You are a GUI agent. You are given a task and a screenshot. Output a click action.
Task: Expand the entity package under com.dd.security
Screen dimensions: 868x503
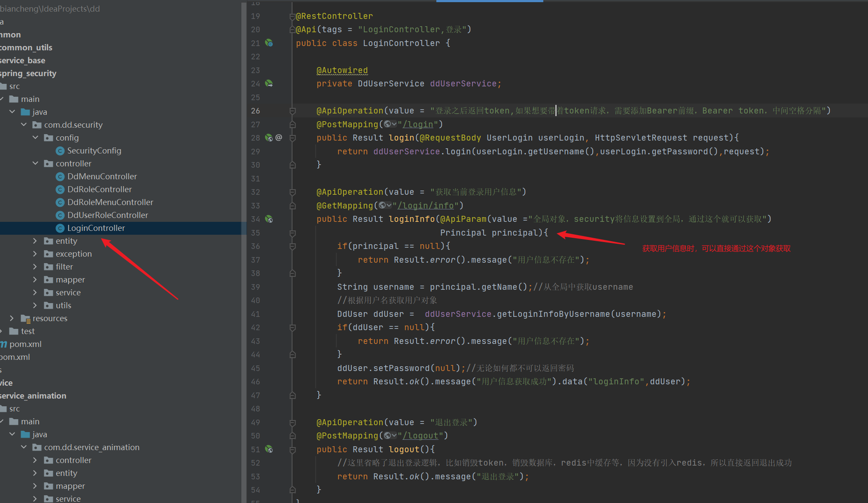35,241
